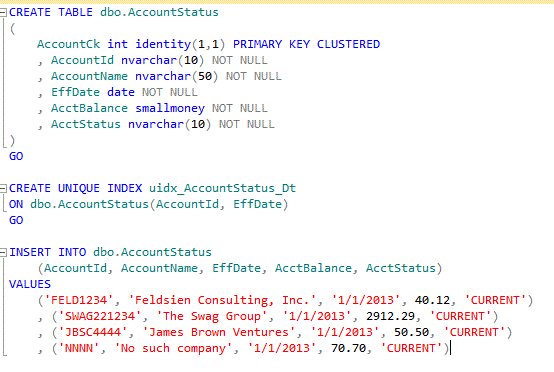Click the 2912.29 balance value
Viewport: 554px width, 372px height.
[390, 316]
